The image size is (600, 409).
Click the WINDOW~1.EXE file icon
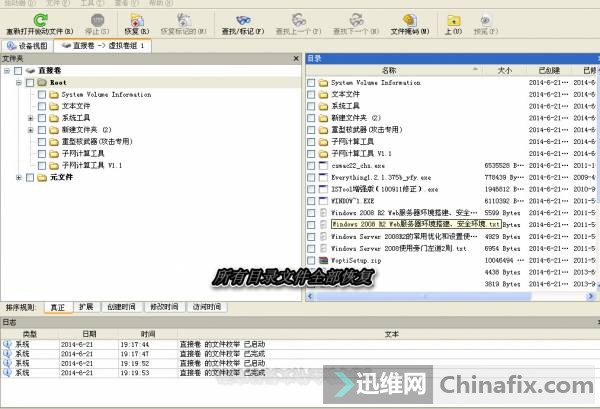(323, 201)
